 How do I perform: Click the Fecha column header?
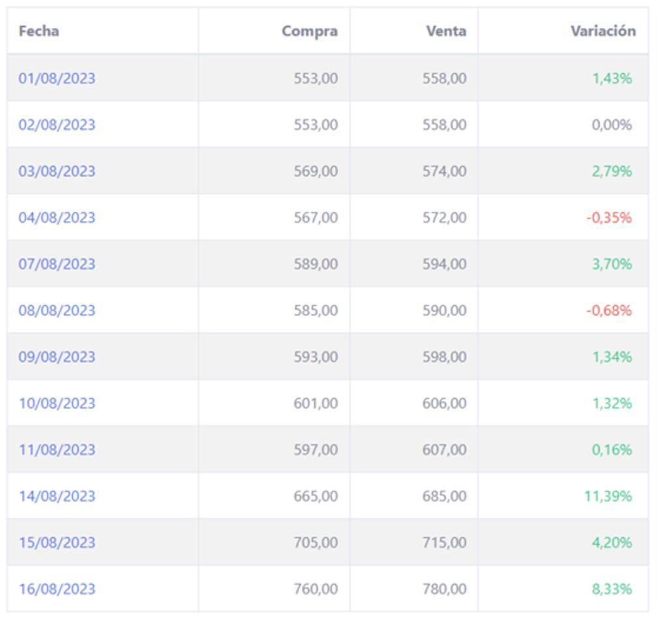38,31
